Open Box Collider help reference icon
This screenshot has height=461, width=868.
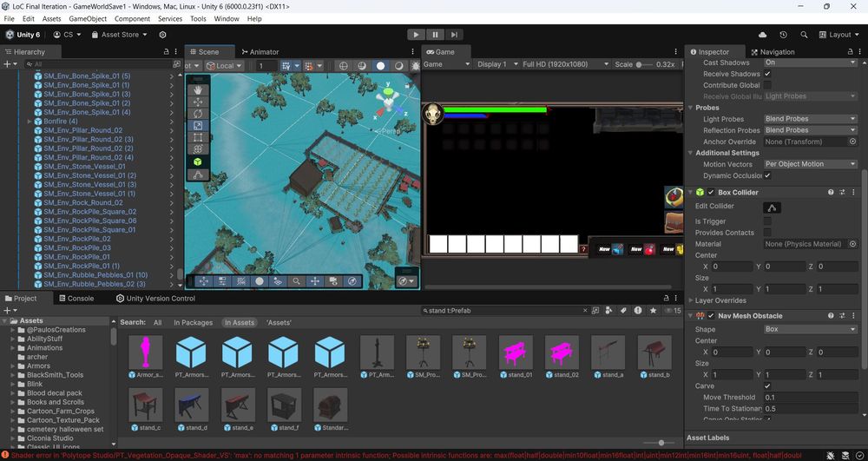831,193
